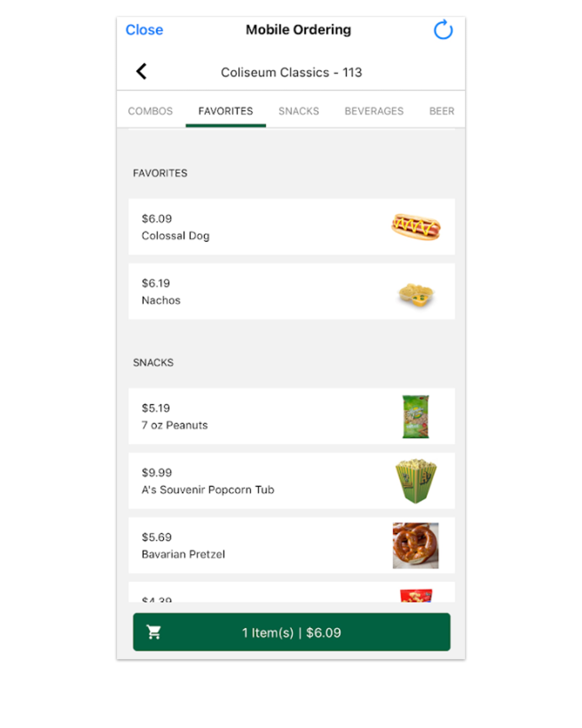Image resolution: width=582 pixels, height=728 pixels.
Task: Open the SNACKS tab
Action: [299, 111]
